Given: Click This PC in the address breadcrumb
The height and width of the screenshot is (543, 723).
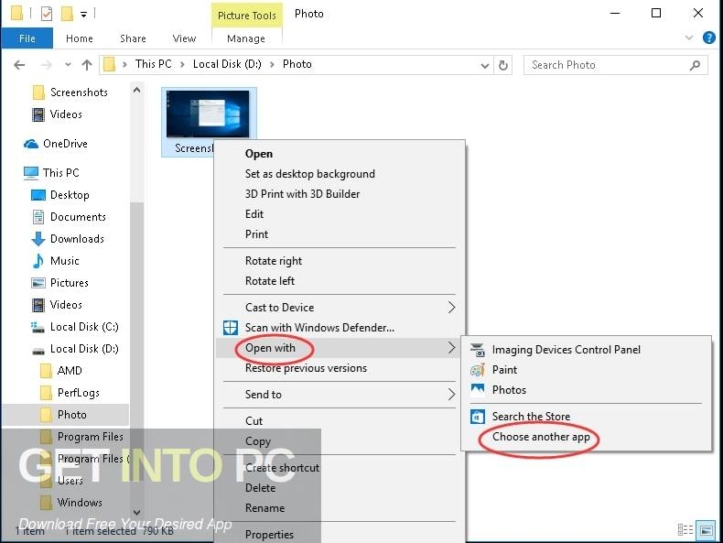Looking at the screenshot, I should click(x=153, y=65).
